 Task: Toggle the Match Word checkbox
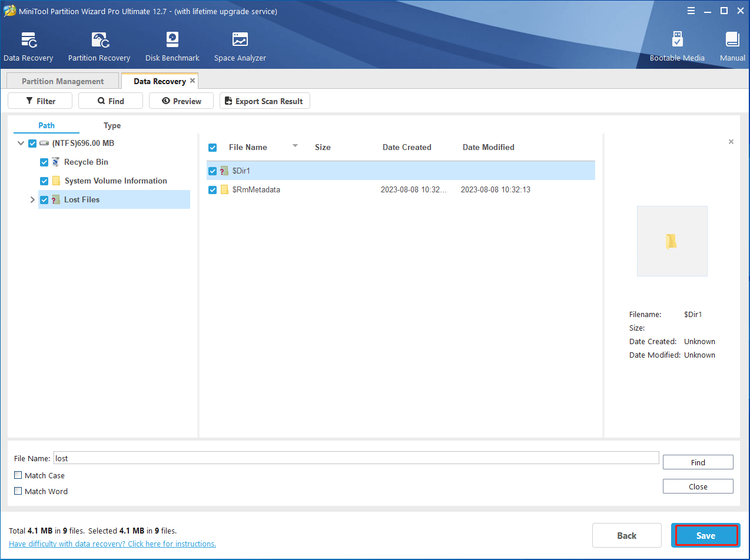pyautogui.click(x=18, y=491)
